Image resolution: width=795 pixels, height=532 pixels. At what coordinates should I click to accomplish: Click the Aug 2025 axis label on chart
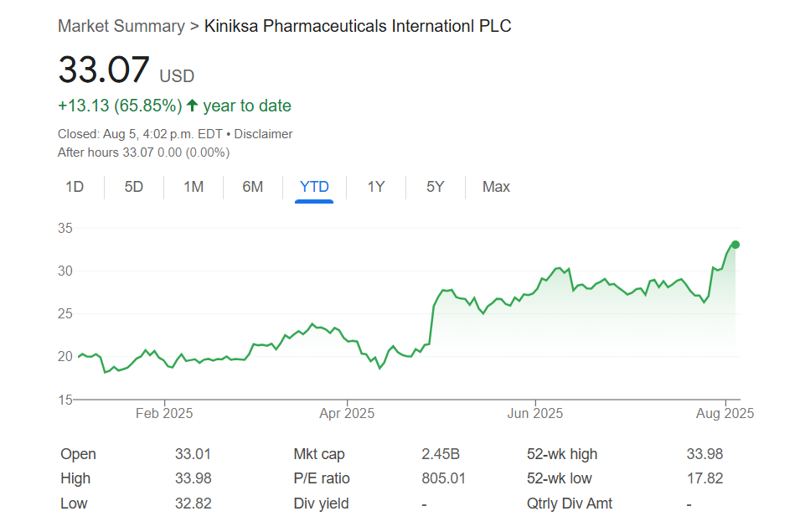click(x=725, y=413)
